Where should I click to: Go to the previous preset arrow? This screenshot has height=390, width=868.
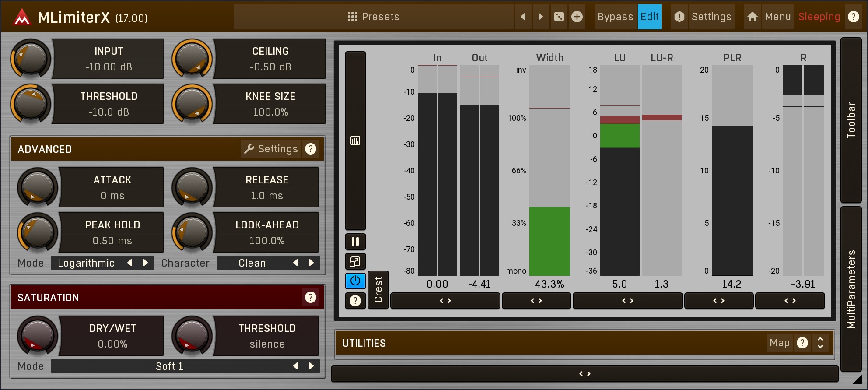pyautogui.click(x=523, y=17)
